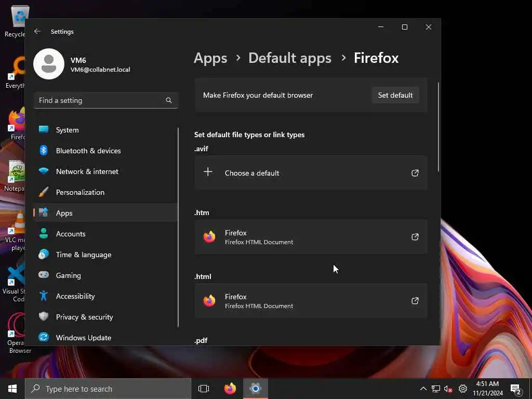Click the Personalization paintbrush icon
The height and width of the screenshot is (399, 532).
pos(44,192)
